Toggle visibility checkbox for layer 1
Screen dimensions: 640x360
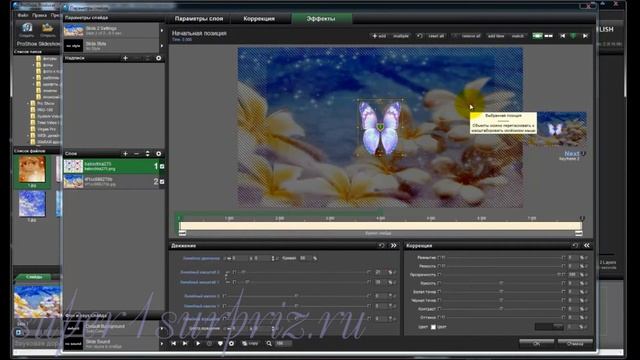[x=162, y=167]
